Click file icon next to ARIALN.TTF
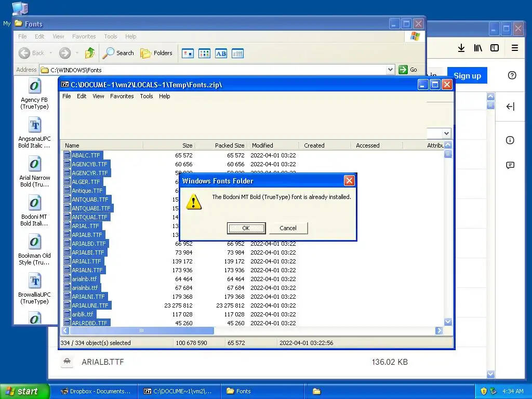This screenshot has width=532, height=399. (x=67, y=270)
